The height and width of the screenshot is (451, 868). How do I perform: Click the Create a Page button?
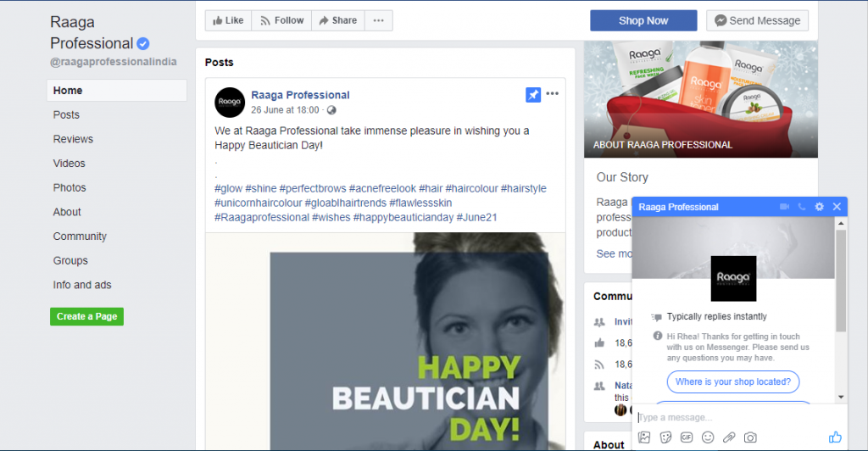pos(87,316)
